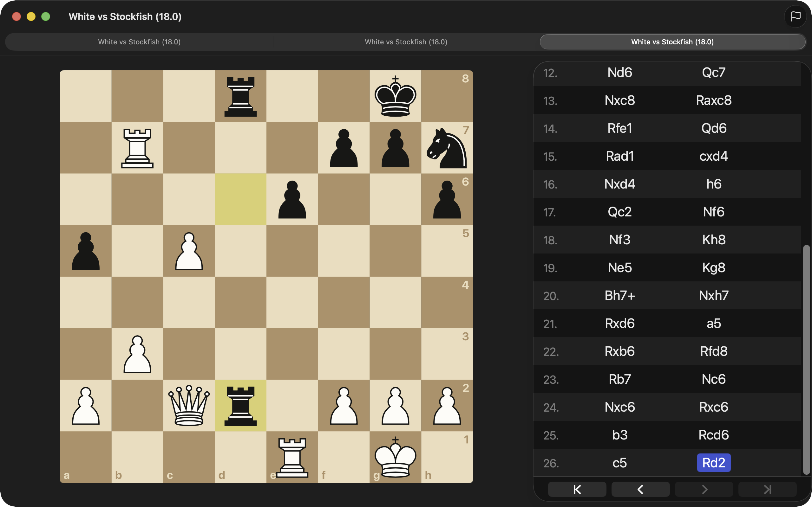Viewport: 812px width, 507px height.
Task: Click the black king on g8
Action: point(395,96)
